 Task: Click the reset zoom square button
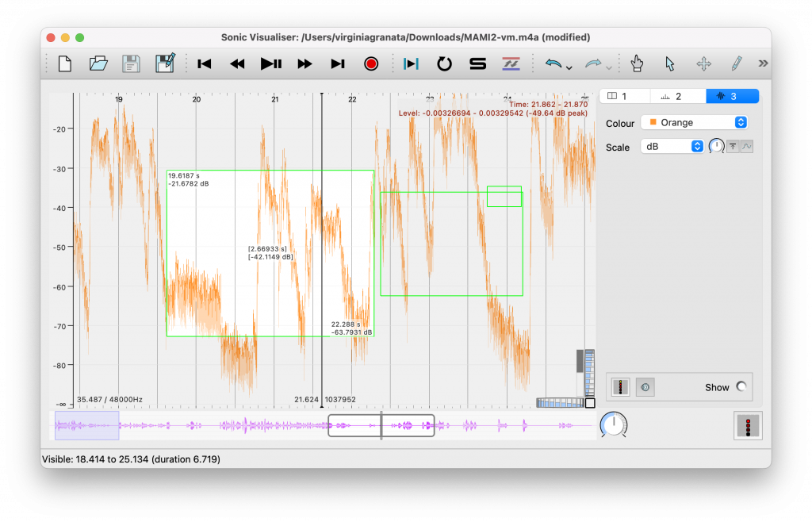click(590, 402)
